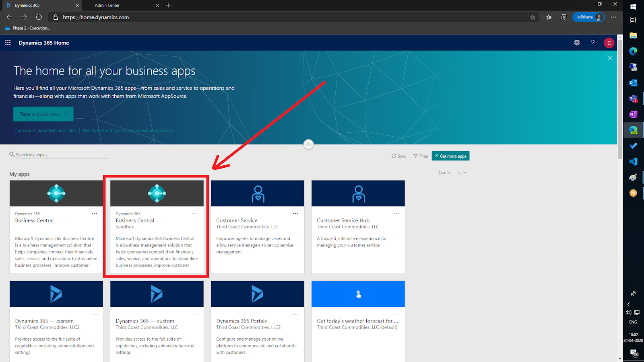Open Learn more about Dynamics 365 link
644x362 pixels.
[44, 131]
